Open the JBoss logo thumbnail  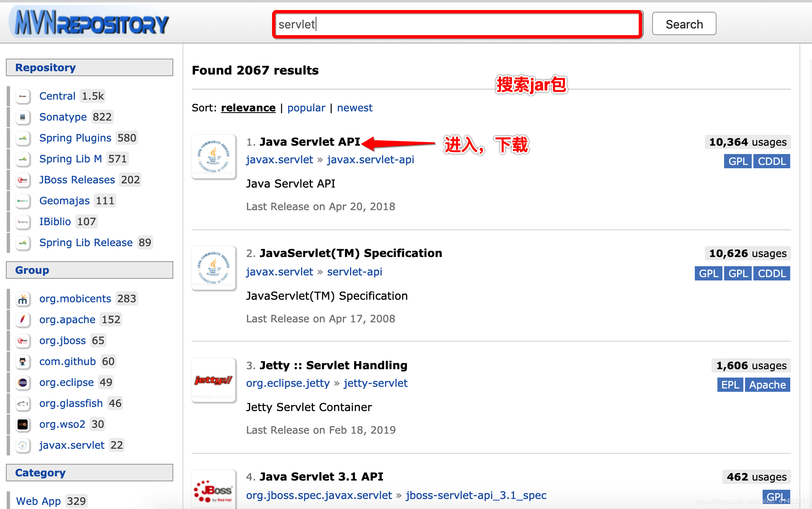coord(214,489)
